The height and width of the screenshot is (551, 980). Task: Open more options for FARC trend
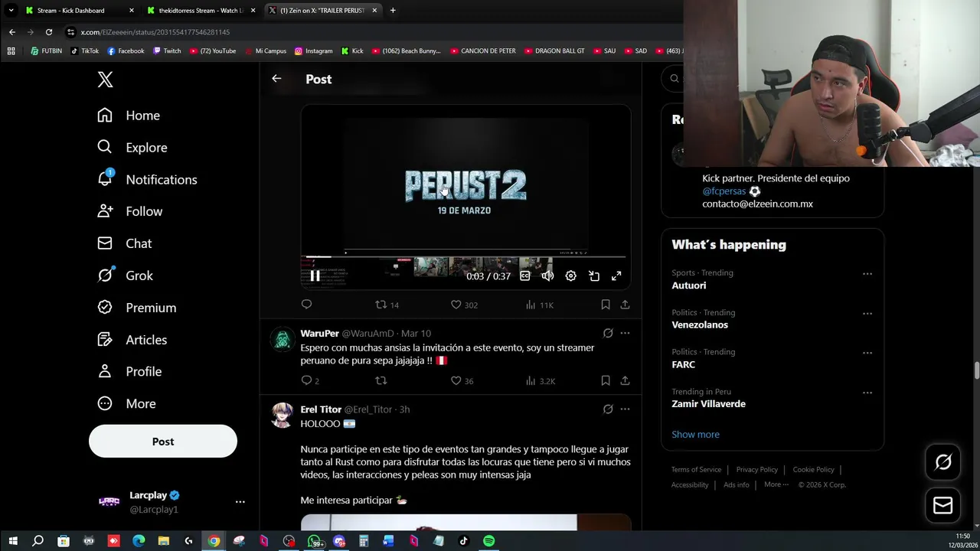pyautogui.click(x=867, y=353)
